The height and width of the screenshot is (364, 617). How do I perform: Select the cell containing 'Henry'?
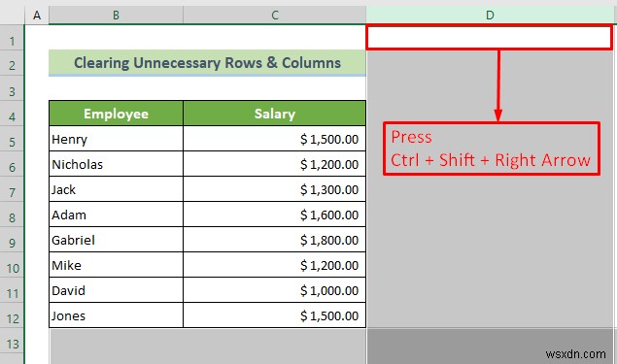point(116,139)
